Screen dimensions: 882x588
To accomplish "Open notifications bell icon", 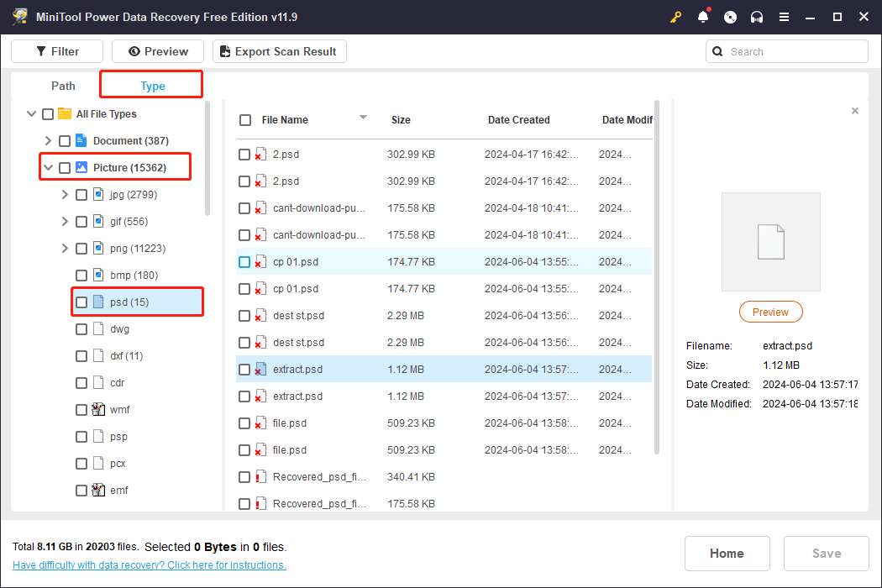I will tap(703, 17).
